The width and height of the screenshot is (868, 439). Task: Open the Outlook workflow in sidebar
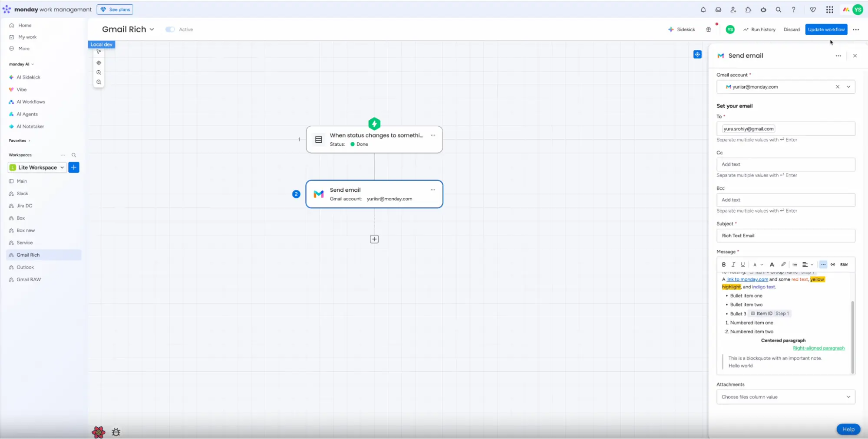point(25,267)
